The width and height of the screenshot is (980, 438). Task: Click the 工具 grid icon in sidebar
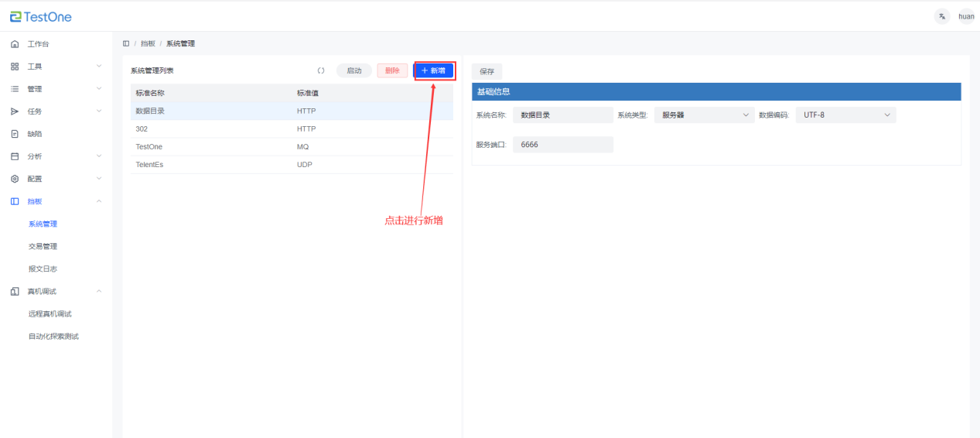click(15, 67)
